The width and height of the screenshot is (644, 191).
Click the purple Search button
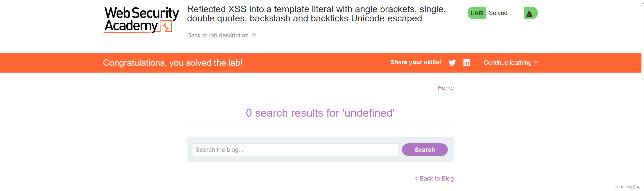click(x=425, y=149)
